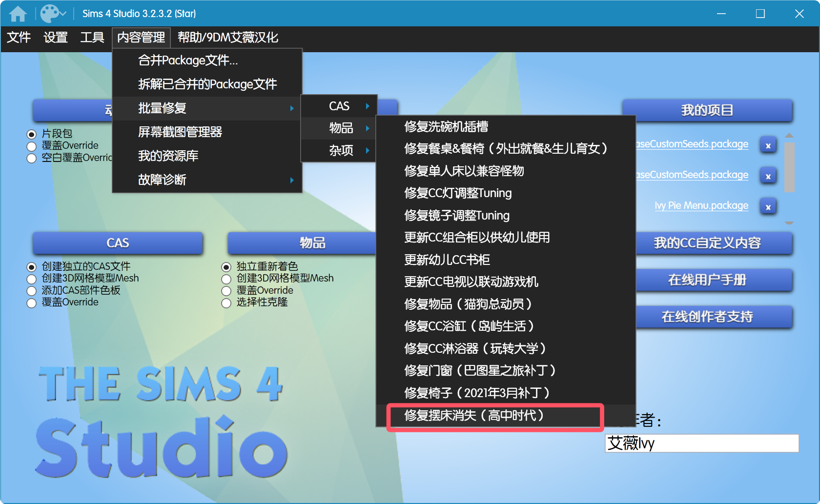Choose 合并Package文件... menu entry
This screenshot has width=820, height=504.
207,60
